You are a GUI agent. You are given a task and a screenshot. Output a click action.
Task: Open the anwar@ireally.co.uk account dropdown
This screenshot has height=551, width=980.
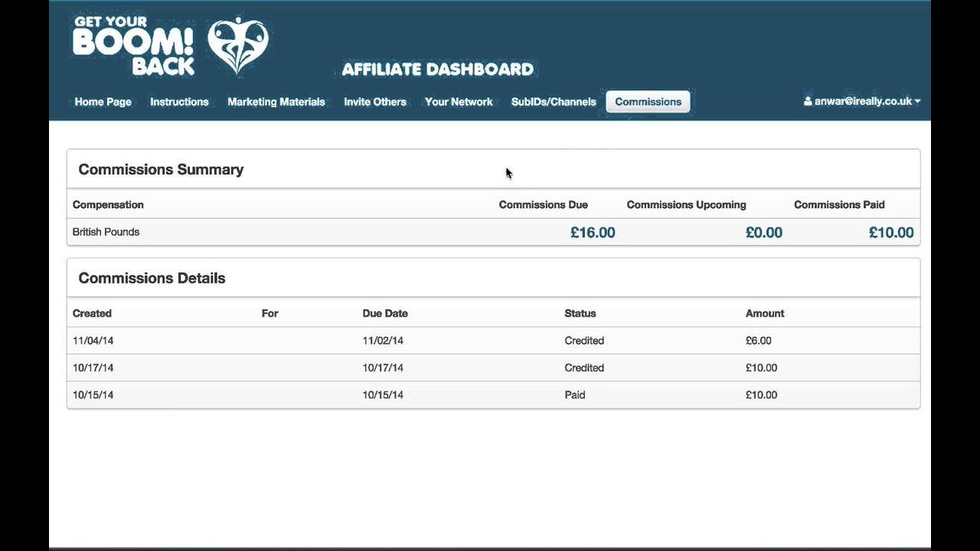click(862, 101)
